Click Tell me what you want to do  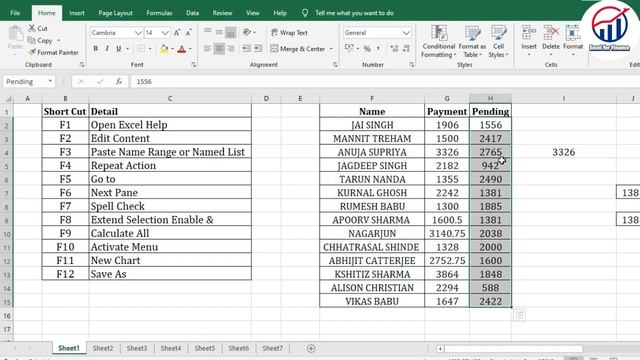354,13
